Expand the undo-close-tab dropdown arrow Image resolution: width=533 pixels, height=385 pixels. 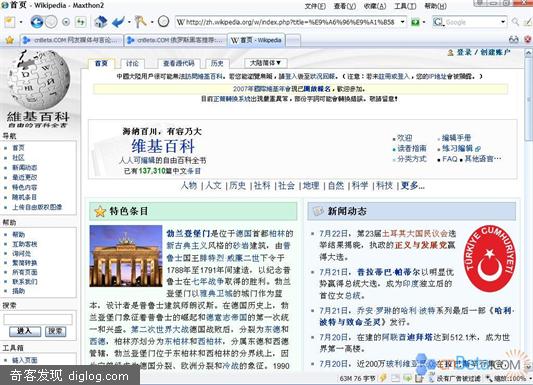point(129,22)
